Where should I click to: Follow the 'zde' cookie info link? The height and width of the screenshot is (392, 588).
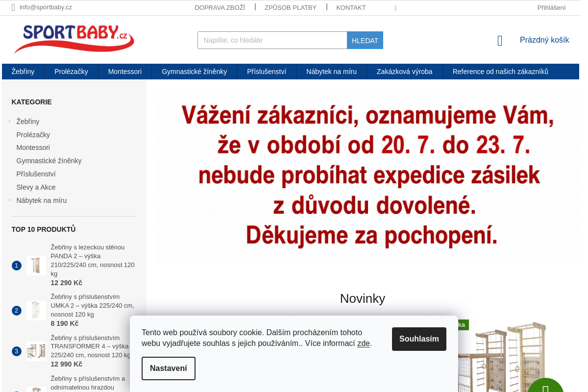pos(364,343)
